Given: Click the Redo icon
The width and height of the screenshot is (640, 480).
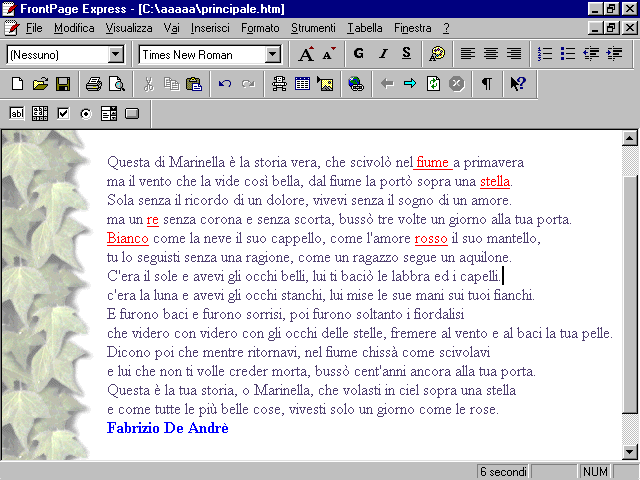Looking at the screenshot, I should (248, 84).
